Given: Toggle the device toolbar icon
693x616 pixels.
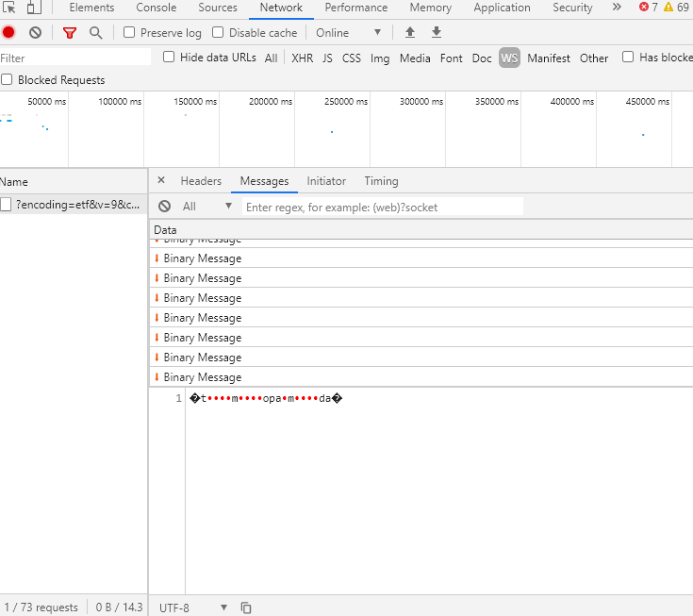Looking at the screenshot, I should [34, 8].
